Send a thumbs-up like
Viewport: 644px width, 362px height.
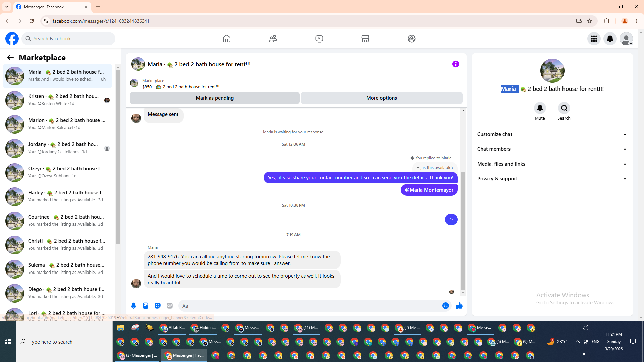click(x=459, y=306)
